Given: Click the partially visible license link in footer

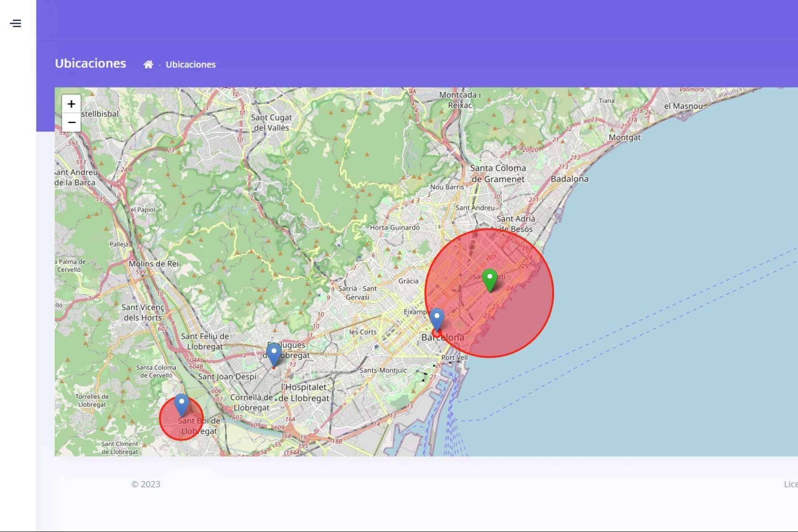Looking at the screenshot, I should [x=790, y=484].
